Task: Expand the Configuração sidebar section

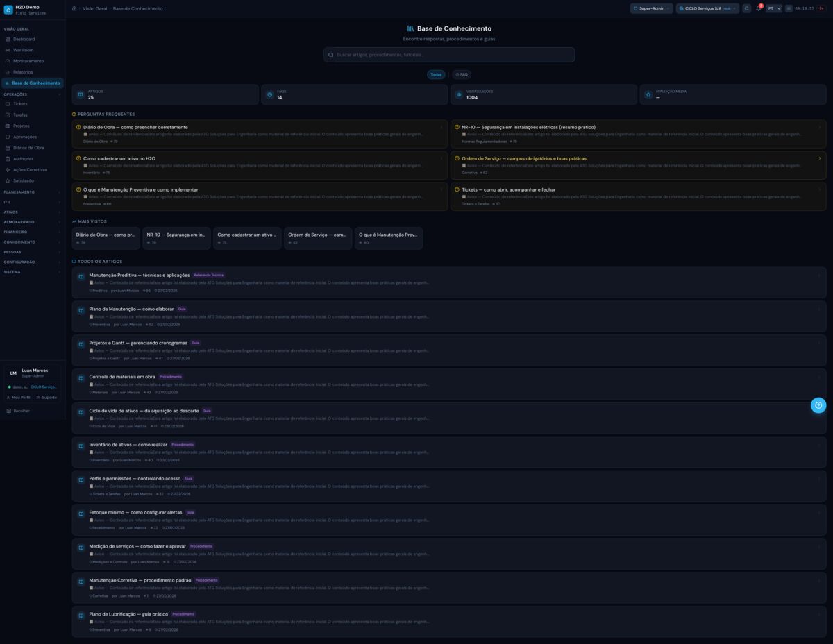Action: point(33,262)
